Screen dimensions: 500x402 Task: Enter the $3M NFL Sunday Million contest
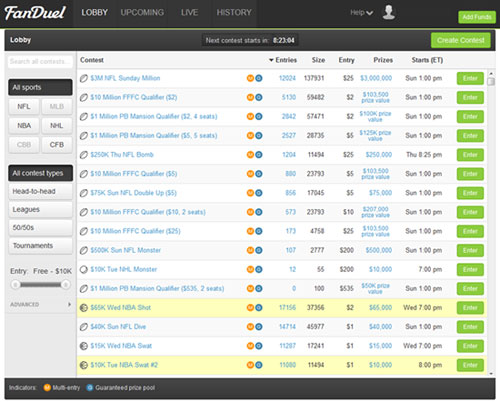(x=470, y=78)
